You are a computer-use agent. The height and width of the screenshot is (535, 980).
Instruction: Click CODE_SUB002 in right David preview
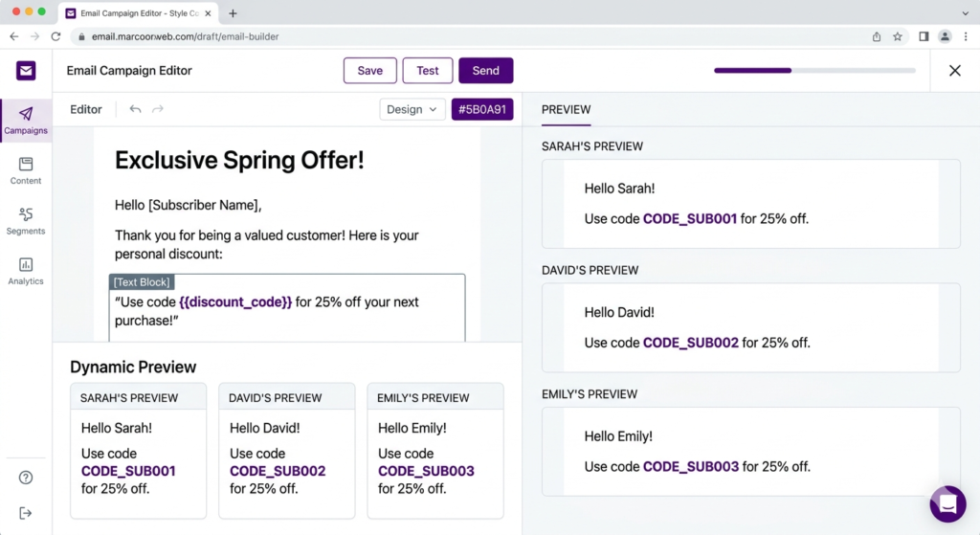point(691,343)
